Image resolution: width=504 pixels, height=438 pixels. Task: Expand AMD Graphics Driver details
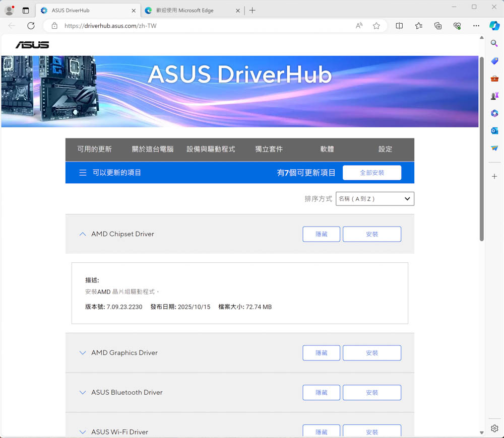click(x=83, y=353)
